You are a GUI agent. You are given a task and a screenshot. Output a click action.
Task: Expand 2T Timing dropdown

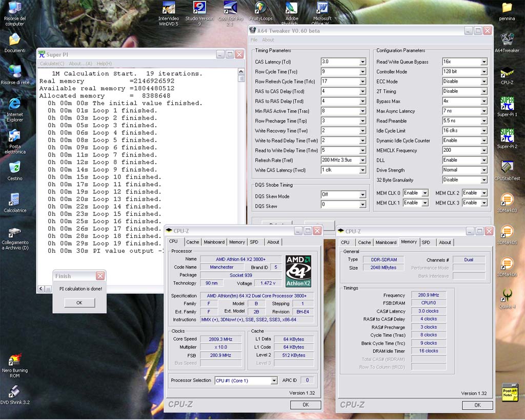pyautogui.click(x=484, y=91)
